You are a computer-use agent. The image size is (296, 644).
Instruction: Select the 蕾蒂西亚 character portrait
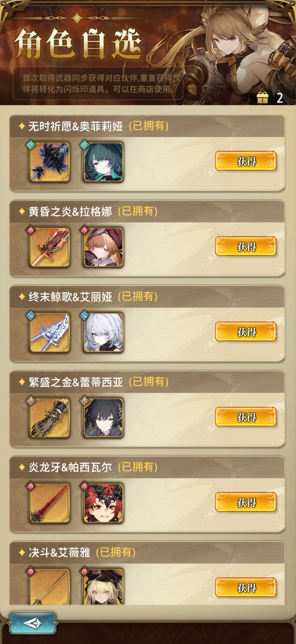pyautogui.click(x=103, y=417)
